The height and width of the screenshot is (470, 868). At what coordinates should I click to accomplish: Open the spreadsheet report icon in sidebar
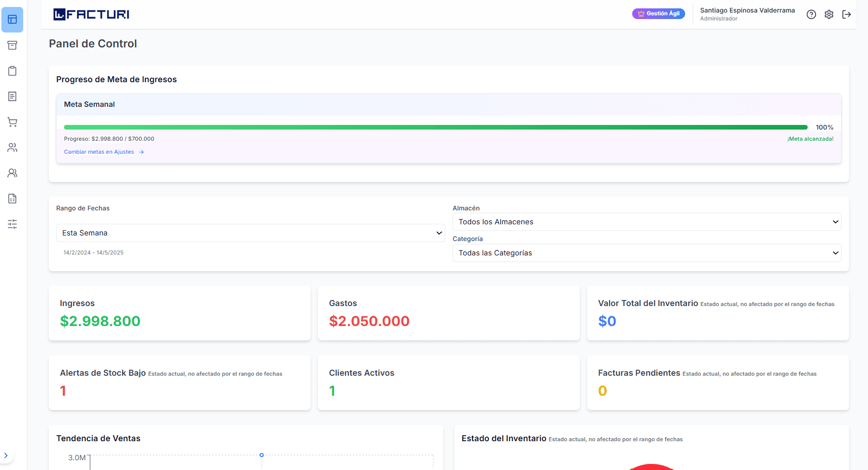coord(13,199)
